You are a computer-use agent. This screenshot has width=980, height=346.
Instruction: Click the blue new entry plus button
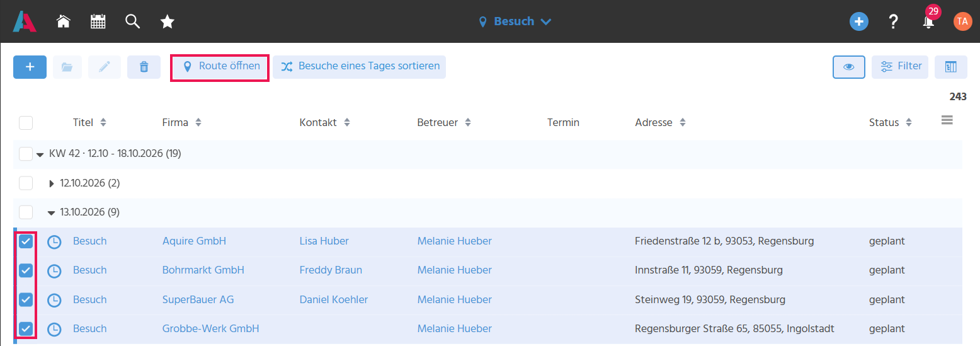(30, 67)
